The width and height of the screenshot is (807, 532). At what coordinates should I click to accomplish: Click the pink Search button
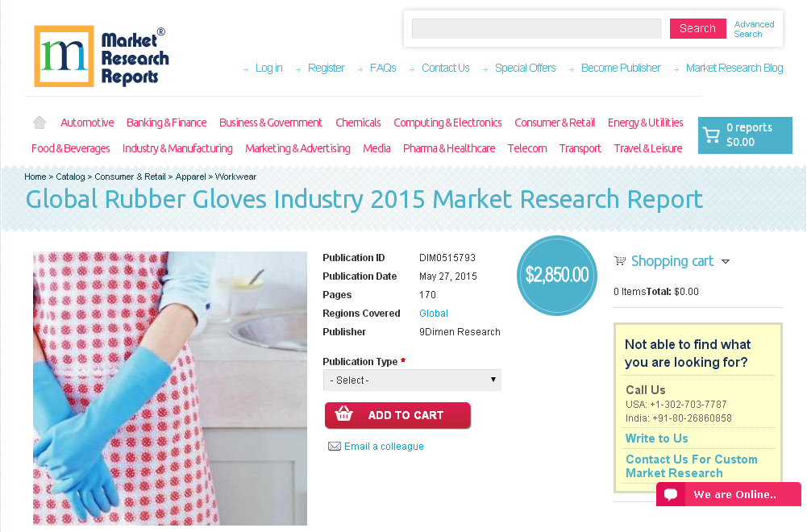[697, 28]
